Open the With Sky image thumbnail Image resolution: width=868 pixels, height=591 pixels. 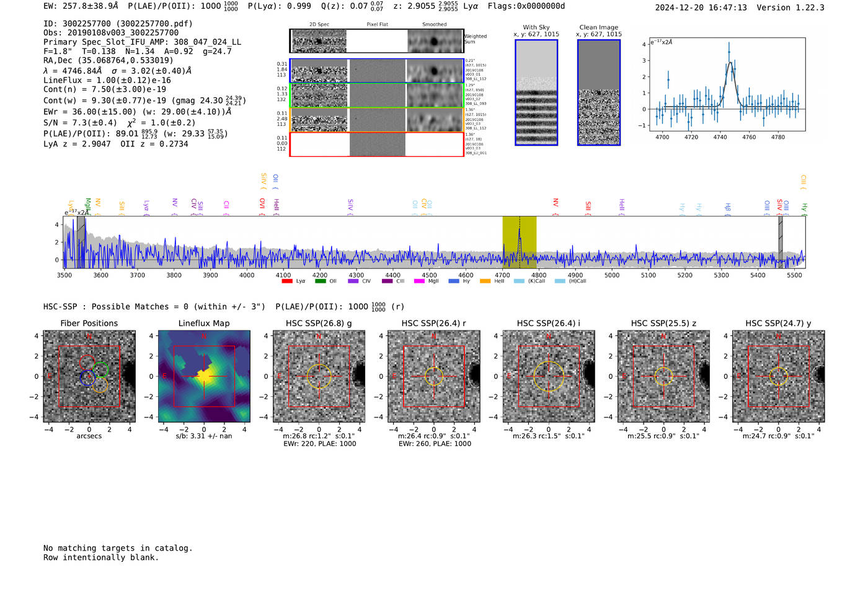coord(536,92)
